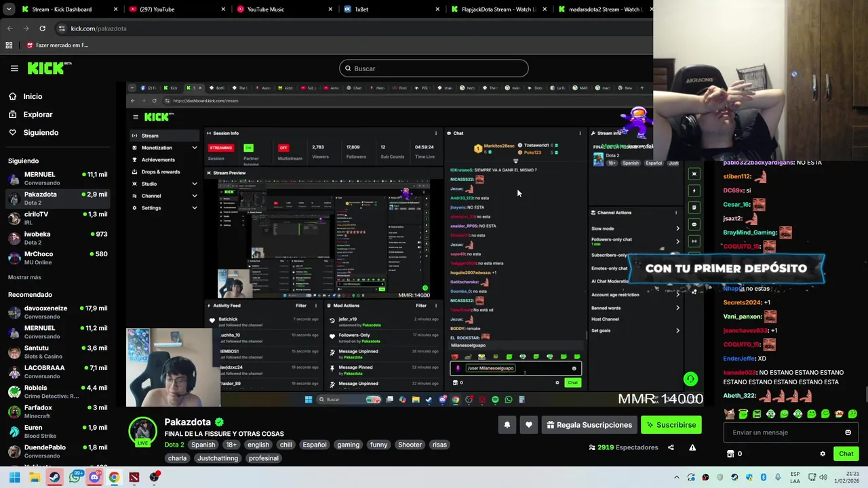868x488 pixels.
Task: Open Pakazdota's LIVE avatar below the video
Action: tap(142, 432)
